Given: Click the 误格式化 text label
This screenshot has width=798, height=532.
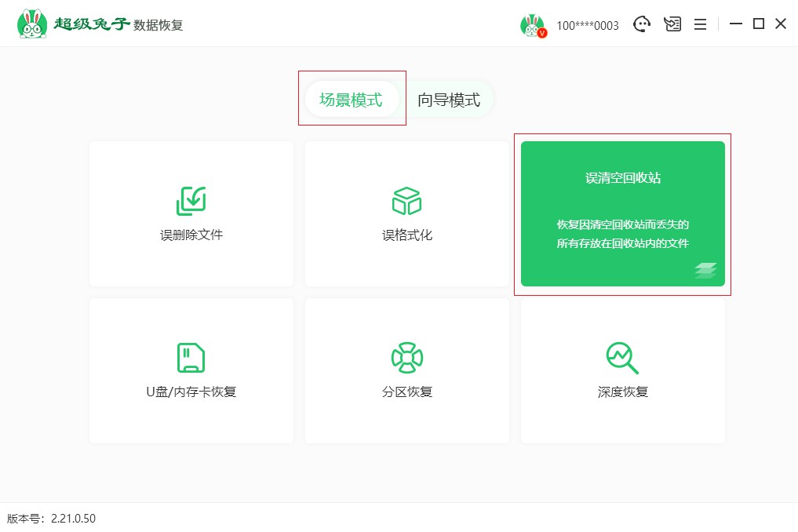Looking at the screenshot, I should click(x=406, y=235).
